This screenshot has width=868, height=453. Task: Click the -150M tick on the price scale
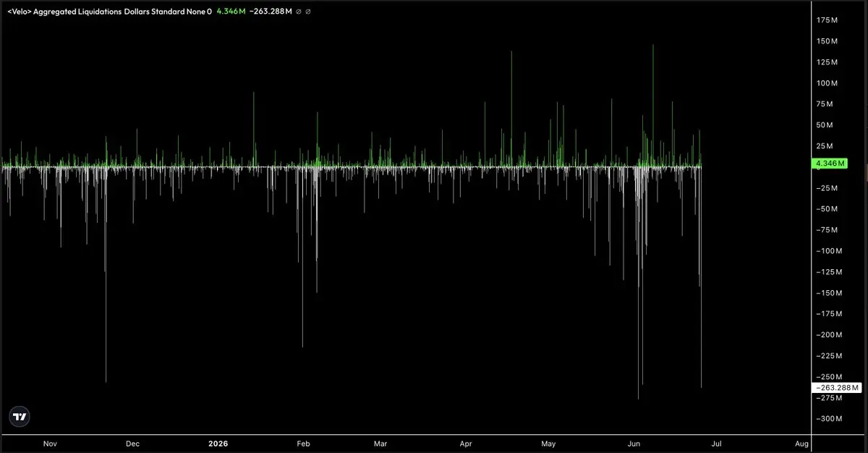pyautogui.click(x=827, y=293)
